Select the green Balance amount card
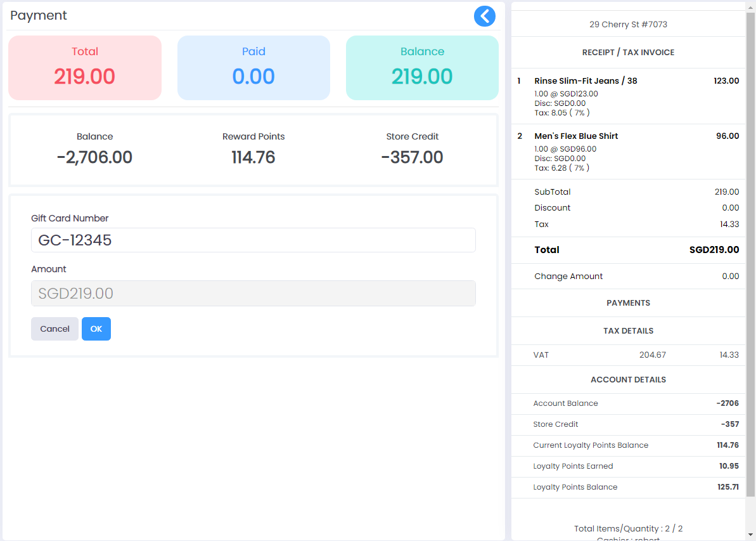 [422, 67]
